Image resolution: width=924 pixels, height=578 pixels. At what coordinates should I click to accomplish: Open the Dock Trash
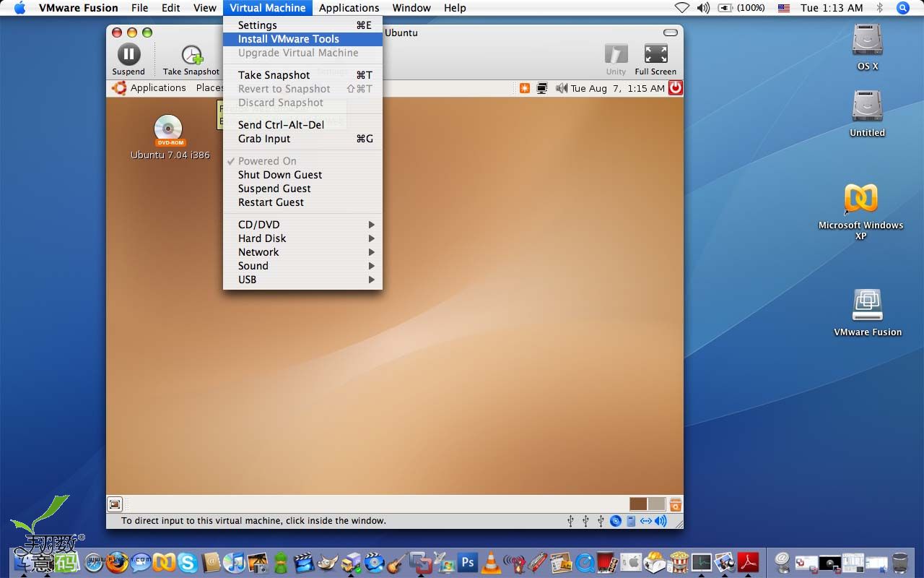point(900,562)
